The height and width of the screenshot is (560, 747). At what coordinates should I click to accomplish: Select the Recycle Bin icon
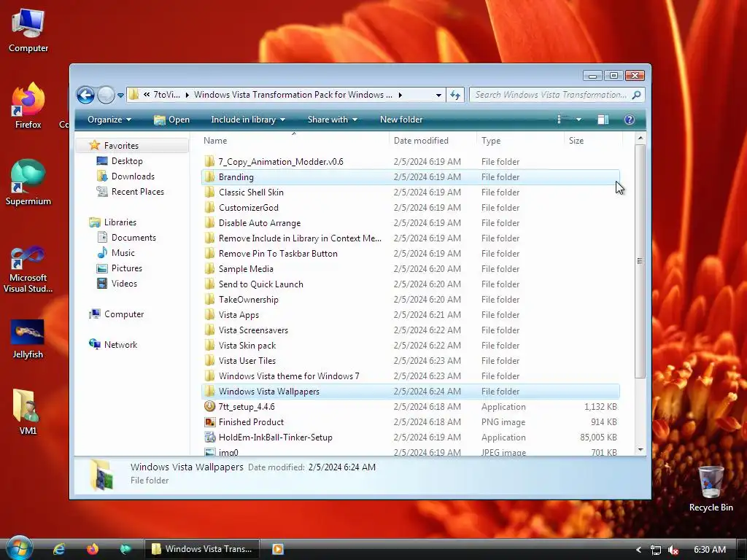(x=711, y=489)
